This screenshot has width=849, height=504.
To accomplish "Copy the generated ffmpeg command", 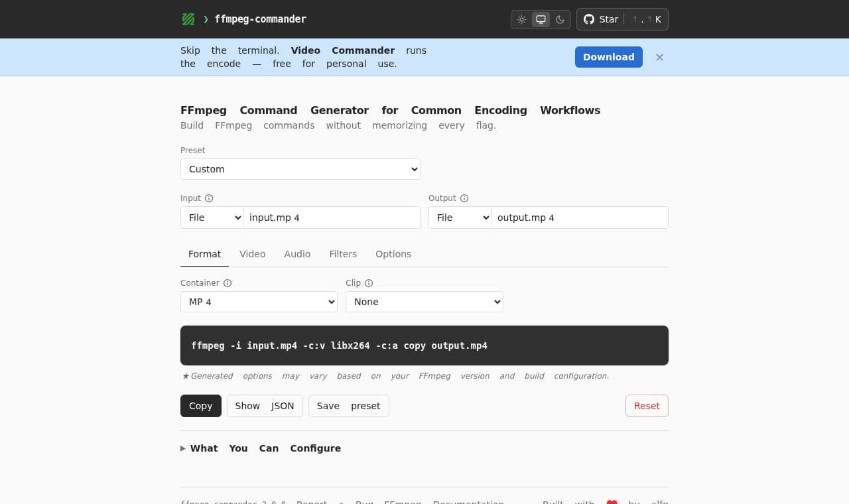I will point(201,406).
